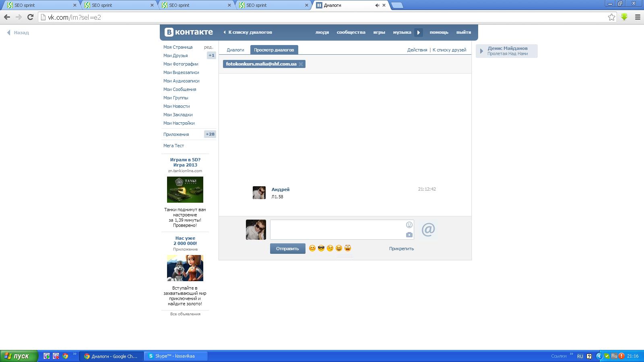Play the Денис Майданов track
644x362 pixels.
[481, 51]
